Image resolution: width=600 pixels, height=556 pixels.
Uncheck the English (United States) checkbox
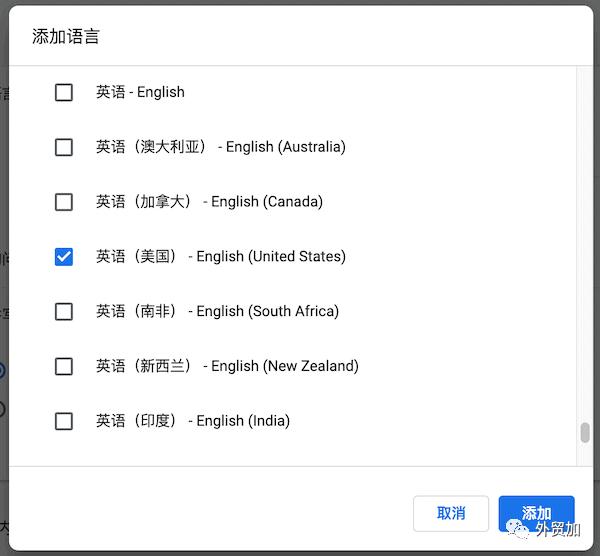coord(64,257)
